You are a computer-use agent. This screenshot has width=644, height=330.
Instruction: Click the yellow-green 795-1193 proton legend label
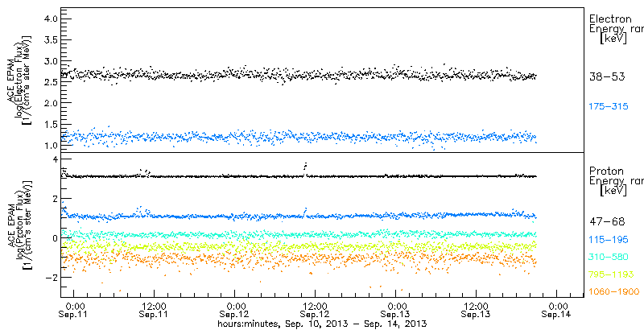click(x=612, y=274)
